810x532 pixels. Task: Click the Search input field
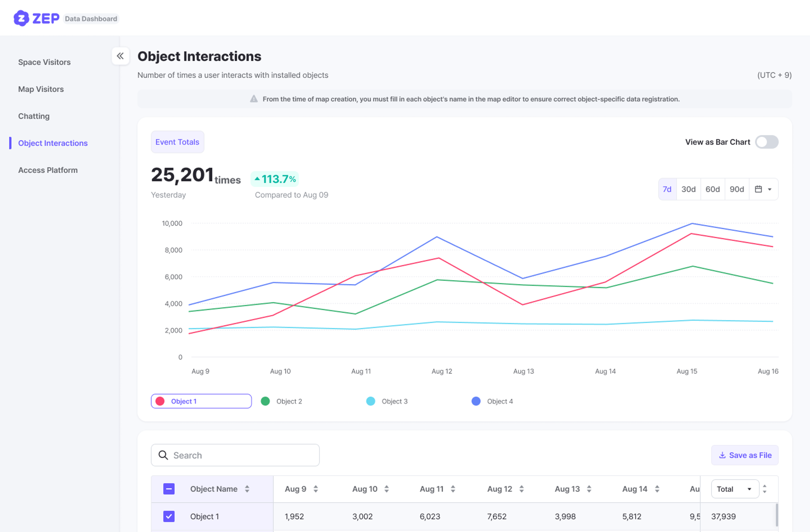tap(243, 455)
